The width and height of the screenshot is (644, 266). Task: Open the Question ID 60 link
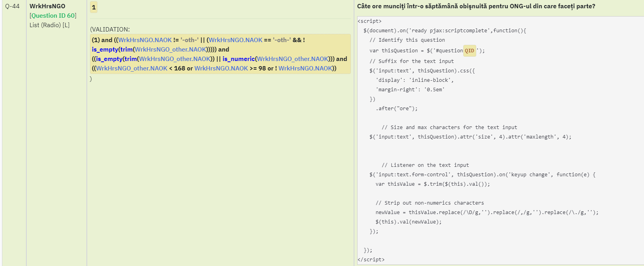pos(53,16)
